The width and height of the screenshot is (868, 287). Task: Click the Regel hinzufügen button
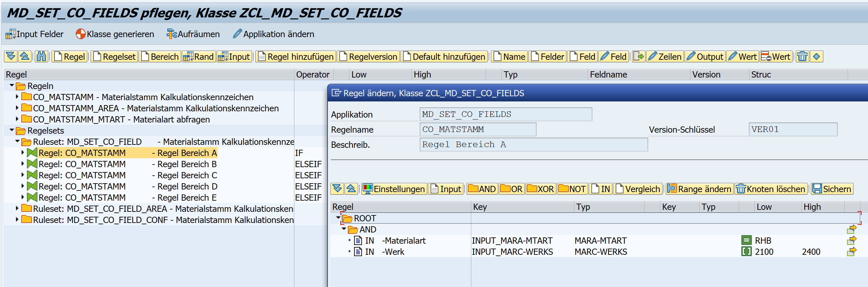click(295, 56)
